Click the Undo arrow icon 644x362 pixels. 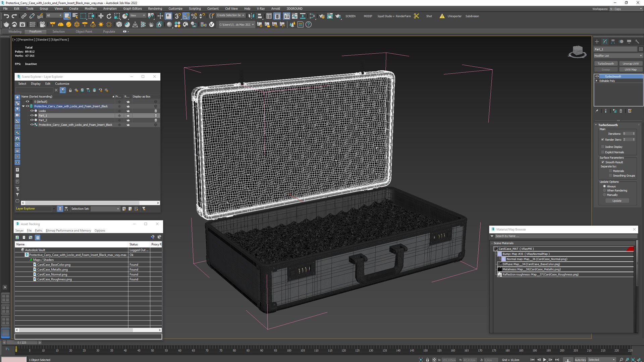(6, 16)
